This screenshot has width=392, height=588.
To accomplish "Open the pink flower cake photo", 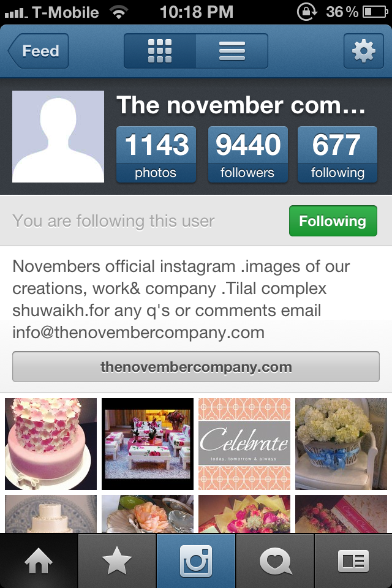I will point(51,444).
